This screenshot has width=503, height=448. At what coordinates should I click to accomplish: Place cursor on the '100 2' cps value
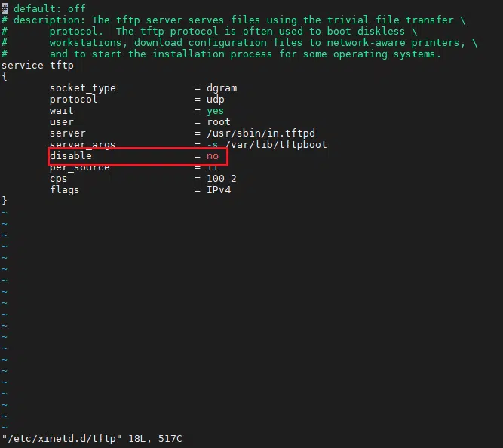222,179
